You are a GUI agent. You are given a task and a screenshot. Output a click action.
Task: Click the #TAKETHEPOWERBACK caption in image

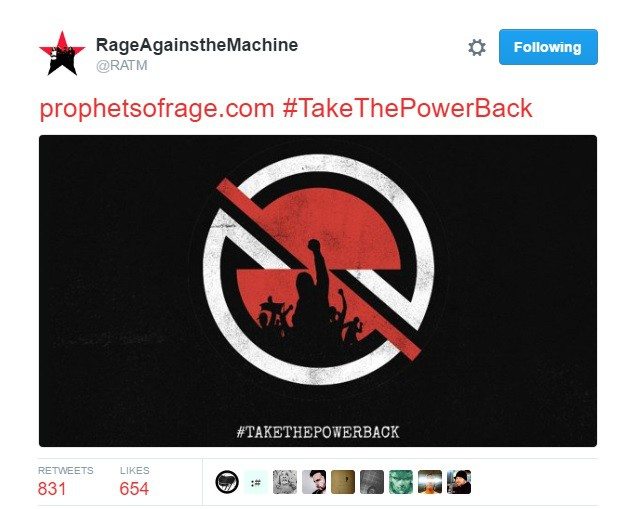[x=318, y=432]
